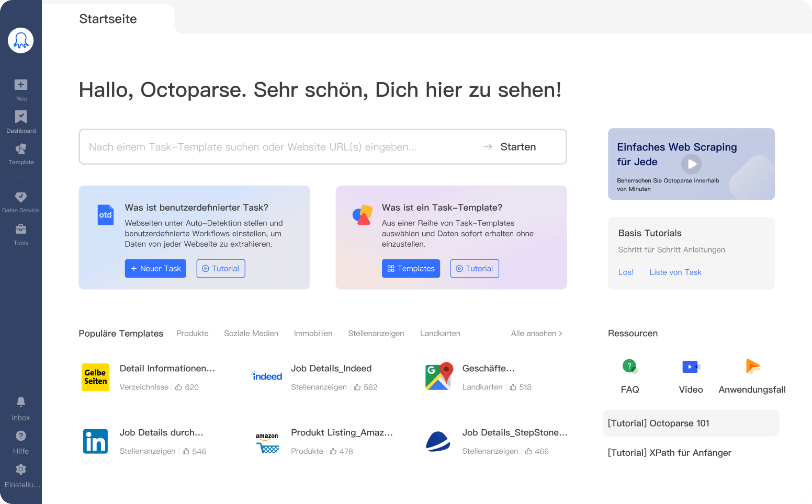The width and height of the screenshot is (812, 504).
Task: Select Template in the left sidebar
Action: pyautogui.click(x=20, y=154)
